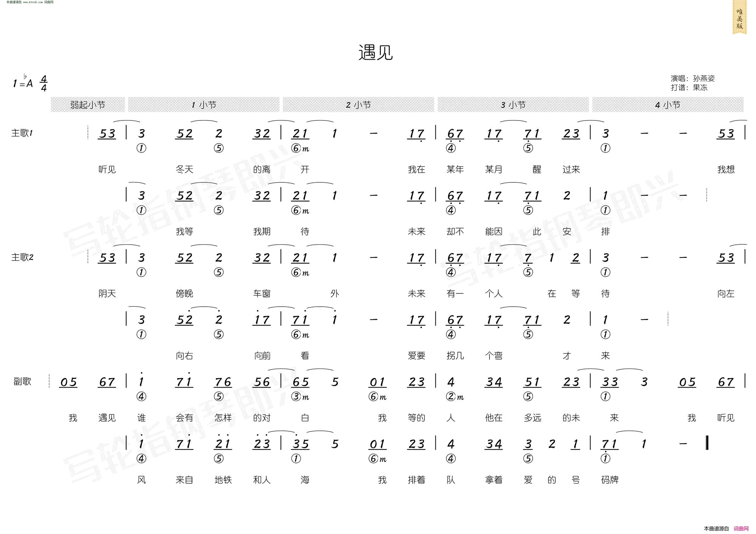The image size is (756, 534).
Task: Click the lyric 怎样
Action: pyautogui.click(x=223, y=418)
